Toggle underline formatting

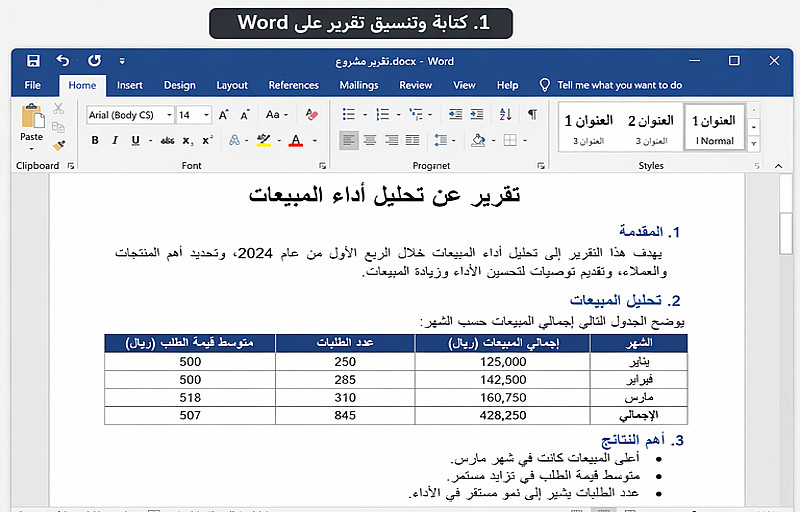tap(135, 140)
